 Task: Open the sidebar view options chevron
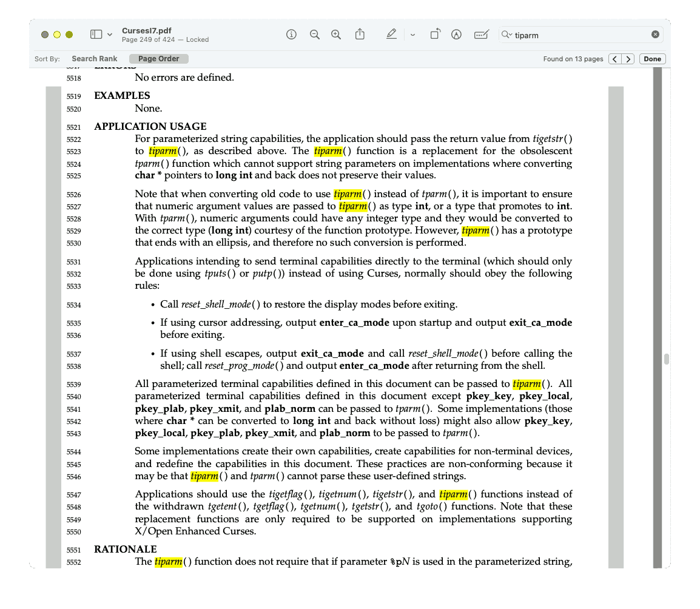[x=110, y=35]
